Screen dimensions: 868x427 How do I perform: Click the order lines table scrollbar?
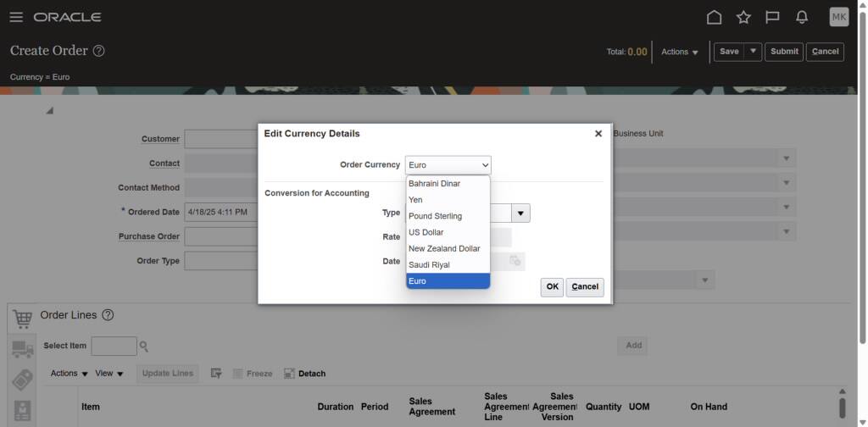pos(842,408)
